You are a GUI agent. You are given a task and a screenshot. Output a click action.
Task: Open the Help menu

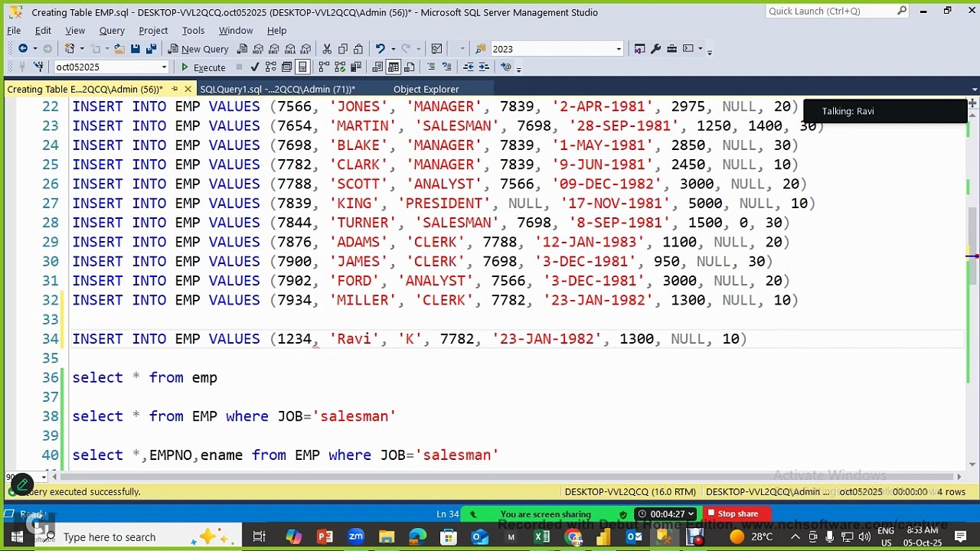tap(276, 31)
